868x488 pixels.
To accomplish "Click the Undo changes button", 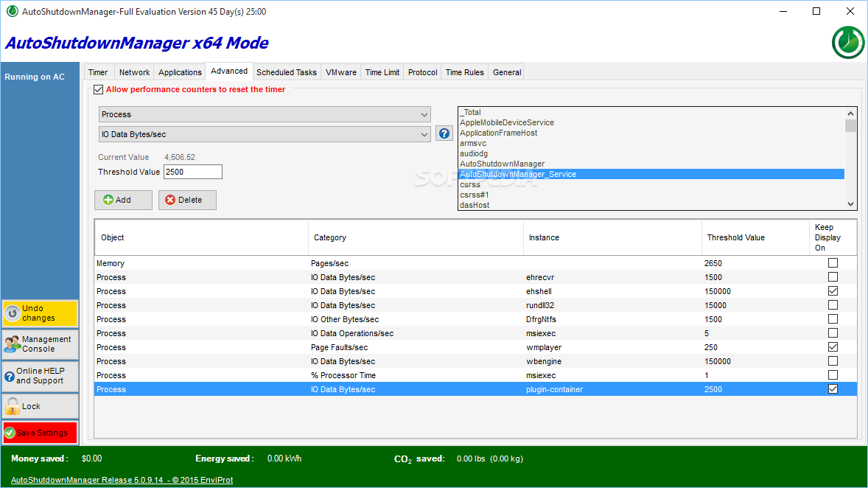I will click(x=40, y=313).
